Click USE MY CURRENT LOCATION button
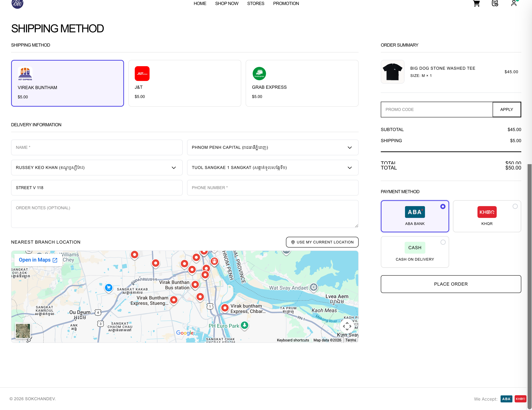Viewport: 532px width, 410px height. pos(322,242)
